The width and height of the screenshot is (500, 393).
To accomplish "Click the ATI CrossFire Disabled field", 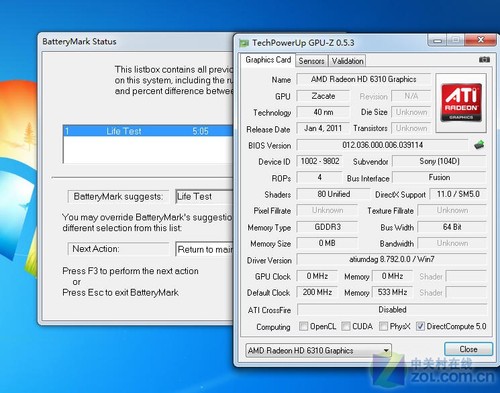I will pyautogui.click(x=392, y=310).
